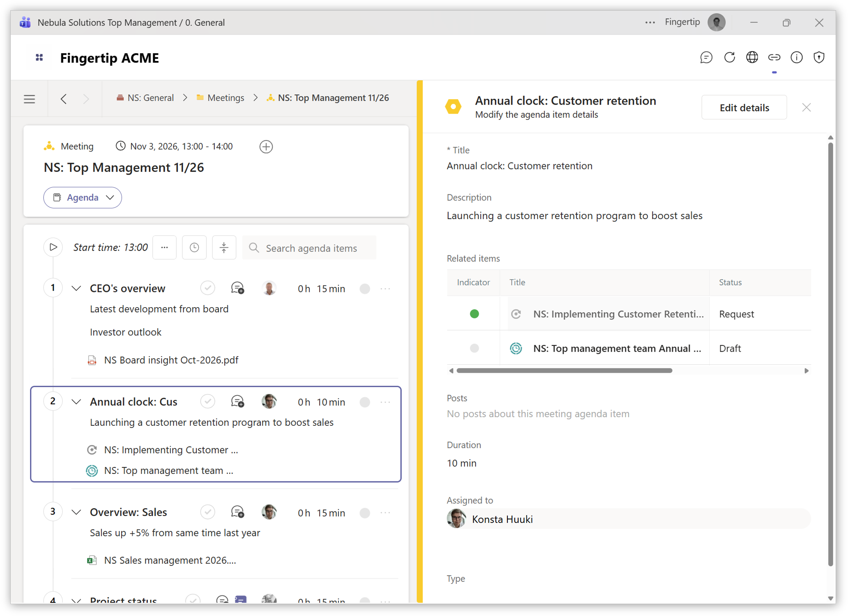The height and width of the screenshot is (616, 848).
Task: Go to Meetings in breadcrumb
Action: [225, 98]
